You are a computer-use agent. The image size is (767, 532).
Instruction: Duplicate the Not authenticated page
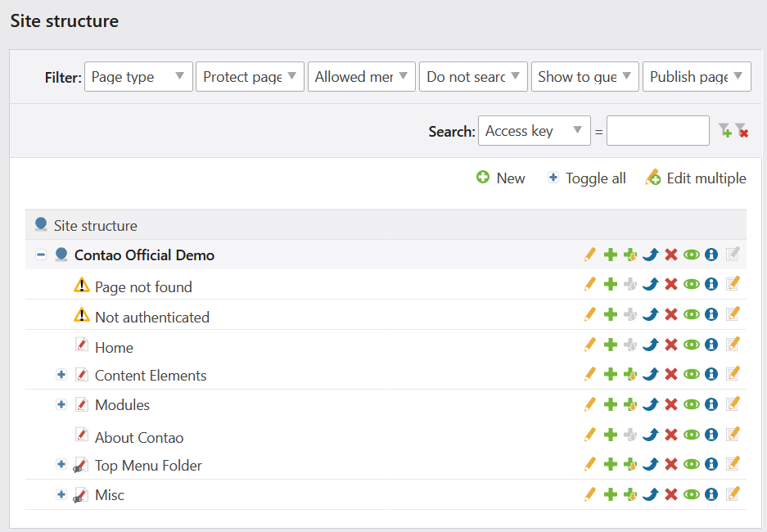click(610, 314)
